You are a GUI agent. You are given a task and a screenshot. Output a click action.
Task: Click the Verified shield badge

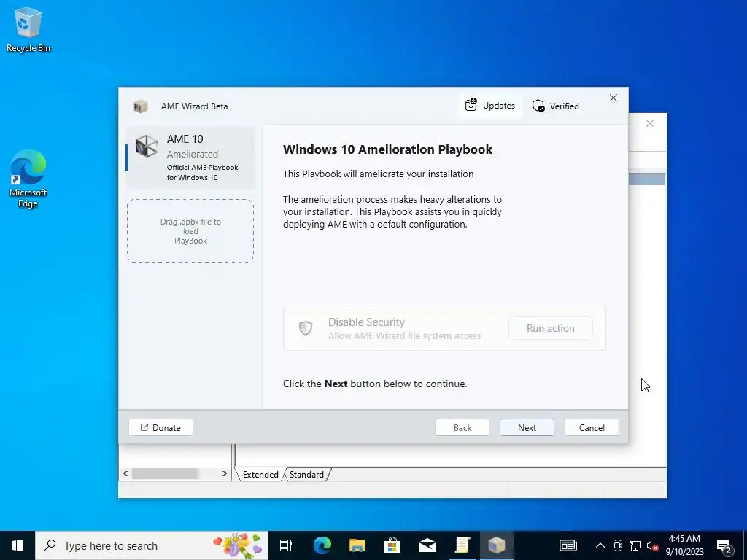click(556, 106)
